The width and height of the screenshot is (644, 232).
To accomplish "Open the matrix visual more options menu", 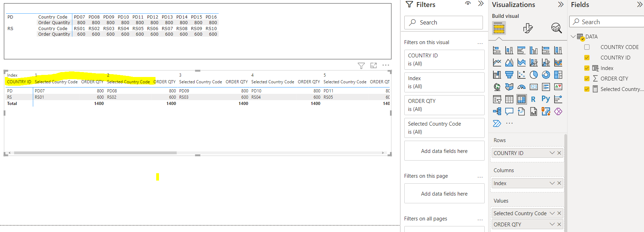I will [386, 65].
